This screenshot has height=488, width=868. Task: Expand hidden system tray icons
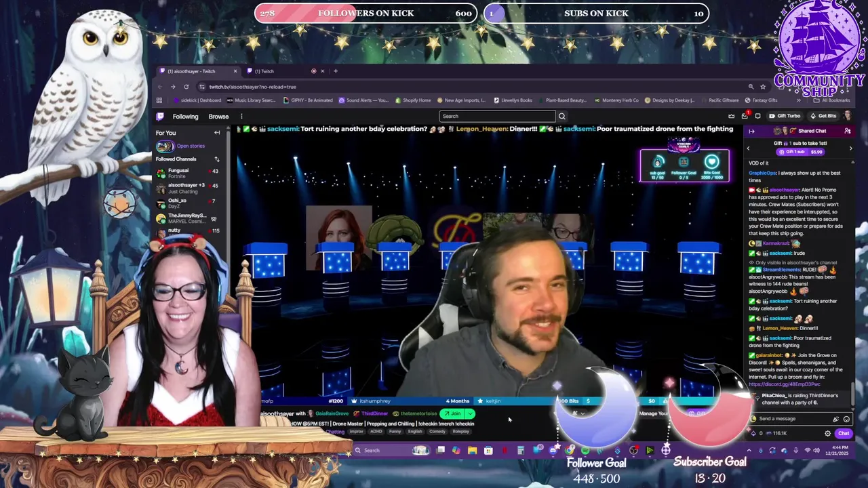tap(749, 450)
